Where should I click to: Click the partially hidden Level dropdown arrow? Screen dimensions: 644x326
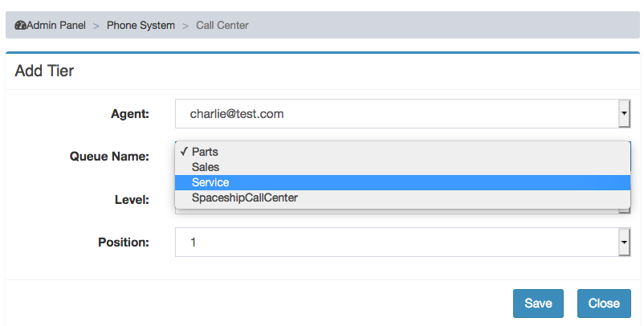pos(625,210)
